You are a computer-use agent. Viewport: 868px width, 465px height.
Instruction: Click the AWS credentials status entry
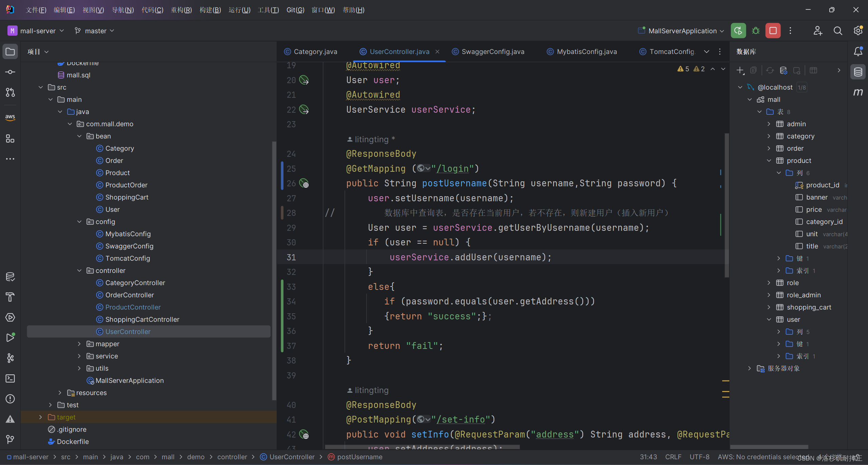763,457
